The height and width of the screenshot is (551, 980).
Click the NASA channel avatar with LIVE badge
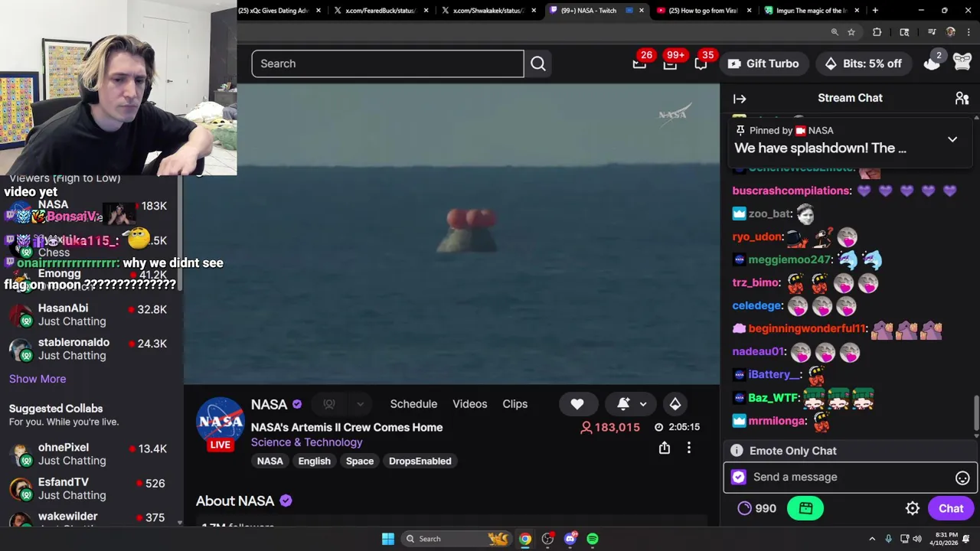tap(220, 423)
